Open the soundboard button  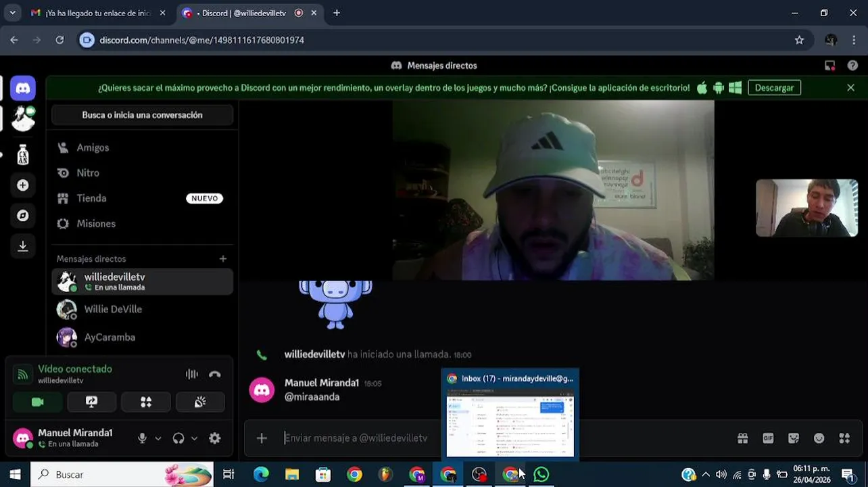coord(200,402)
